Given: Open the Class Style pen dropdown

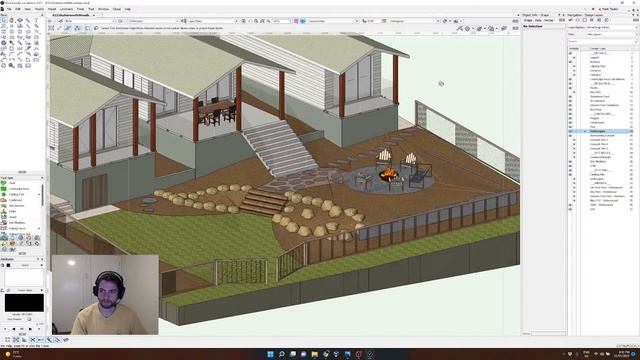Looking at the screenshot, I should (x=25, y=290).
